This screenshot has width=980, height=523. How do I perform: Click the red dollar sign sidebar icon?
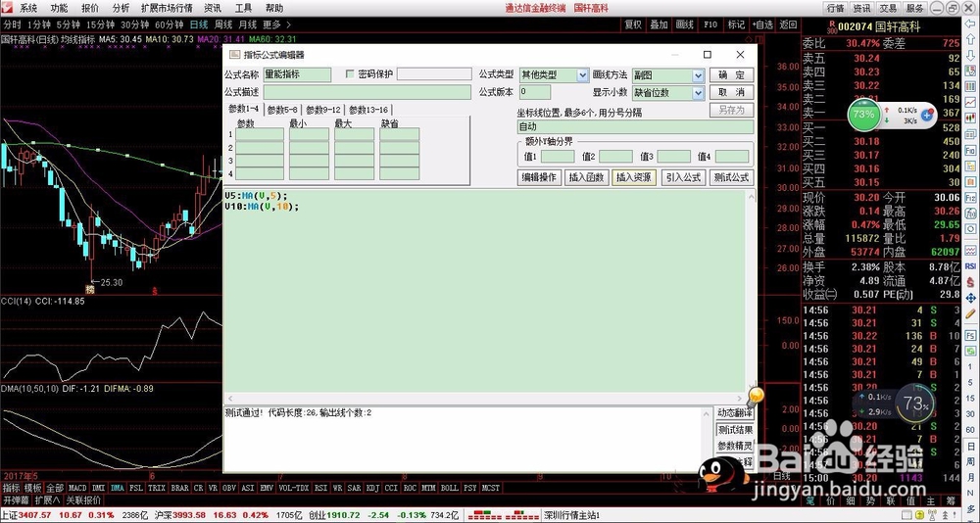click(x=970, y=281)
